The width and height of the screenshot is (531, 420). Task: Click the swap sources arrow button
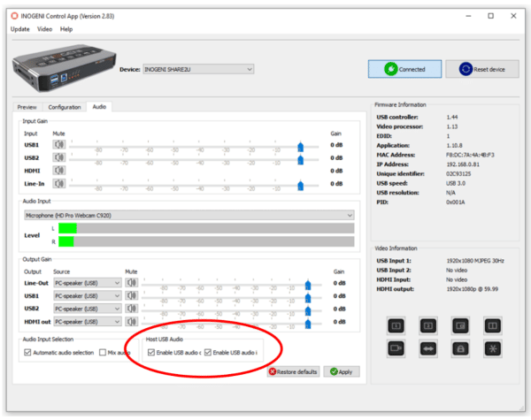click(x=427, y=350)
